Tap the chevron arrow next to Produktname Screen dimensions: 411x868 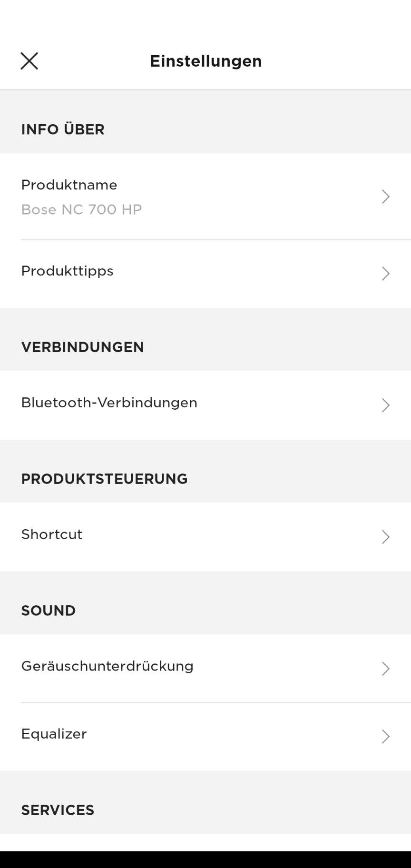[385, 197]
